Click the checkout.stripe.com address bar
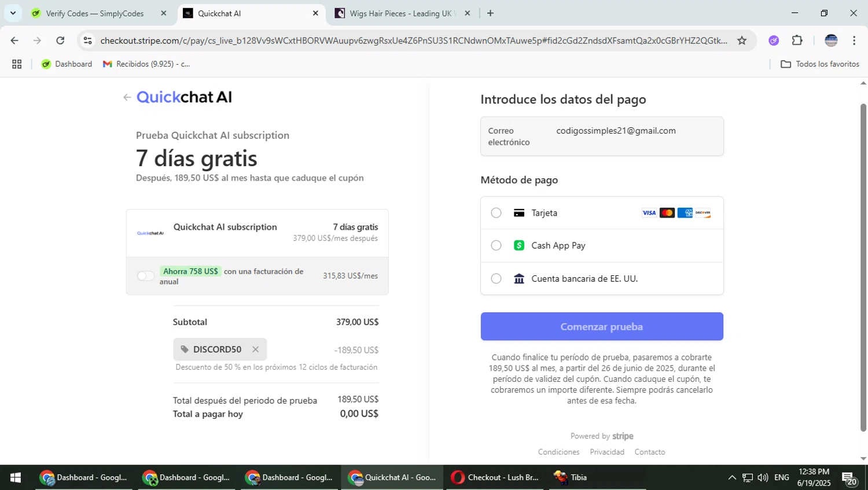Screen dimensions: 868x490 (413, 40)
